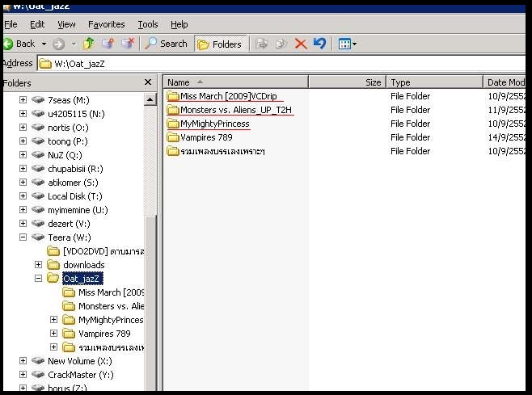This screenshot has height=395, width=532.
Task: Expand the MyMightyPrincess tree node
Action: point(53,319)
